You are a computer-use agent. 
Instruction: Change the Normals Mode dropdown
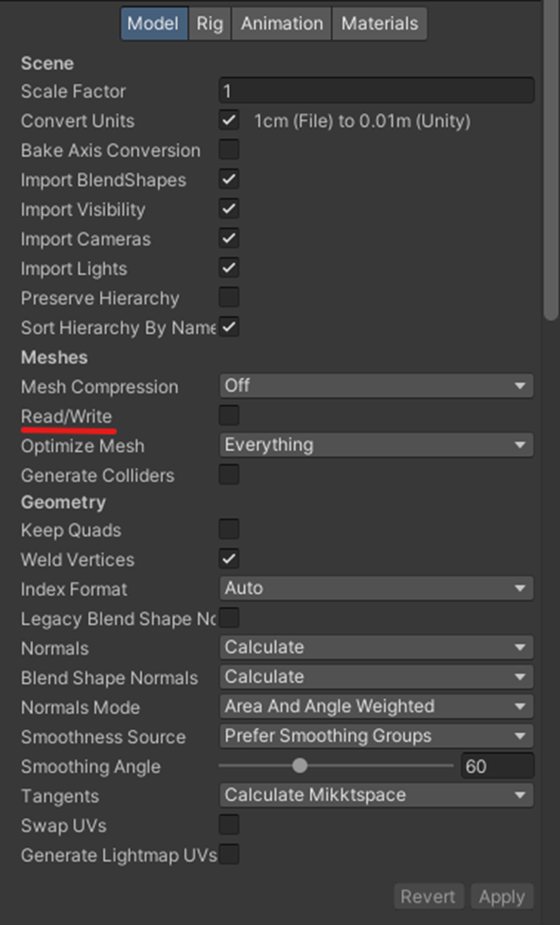[x=376, y=707]
